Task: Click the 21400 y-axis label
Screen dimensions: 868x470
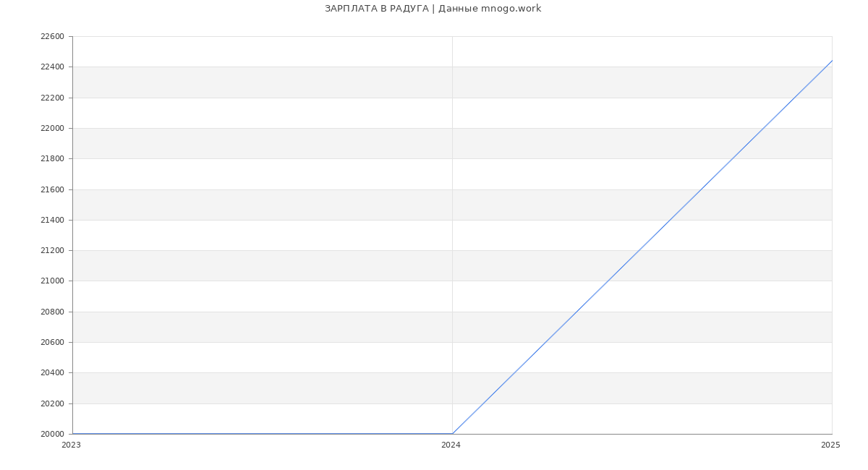Action: [x=52, y=221]
